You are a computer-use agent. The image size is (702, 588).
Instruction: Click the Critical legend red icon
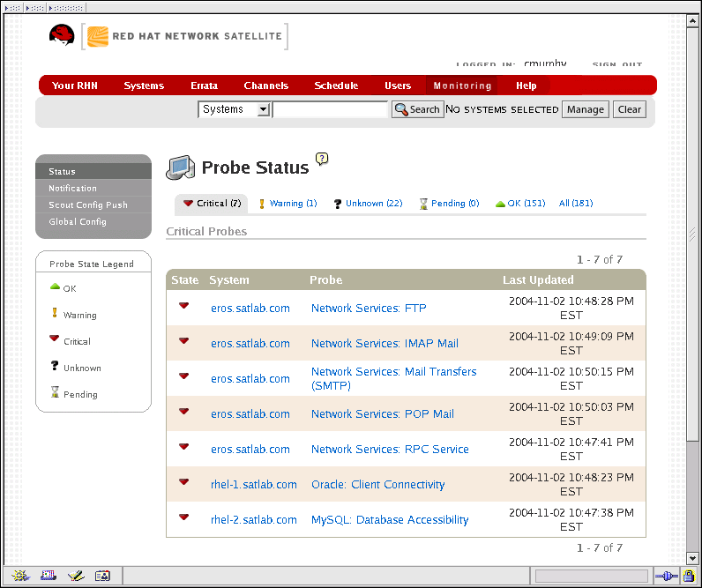tap(54, 339)
